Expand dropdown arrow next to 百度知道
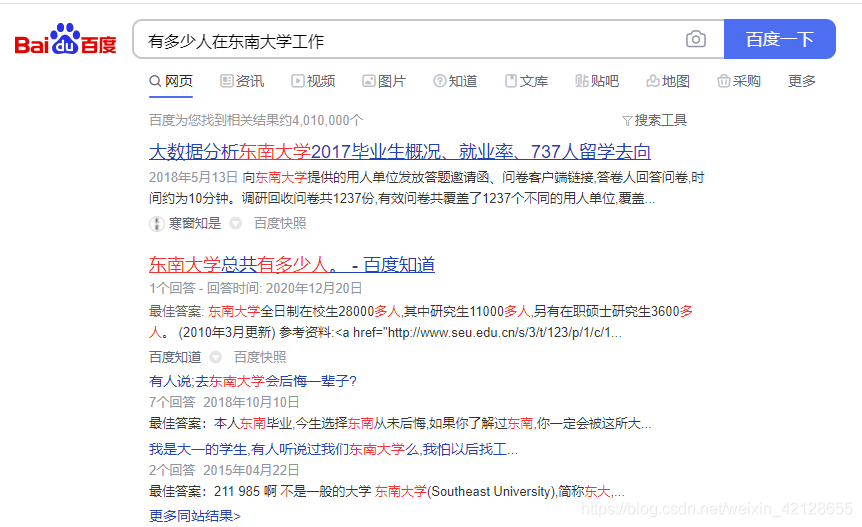 (216, 357)
